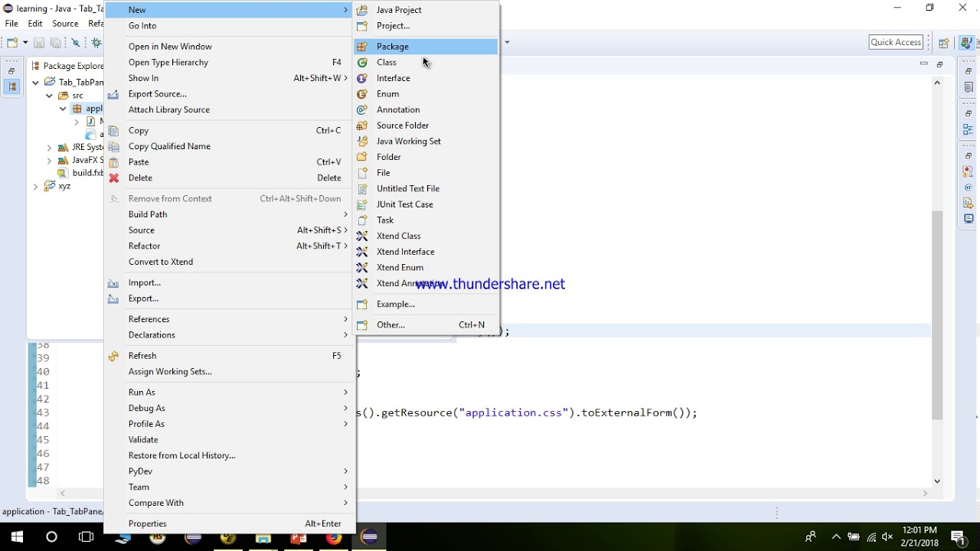
Task: Expand the Declarations submenu
Action: (x=229, y=335)
